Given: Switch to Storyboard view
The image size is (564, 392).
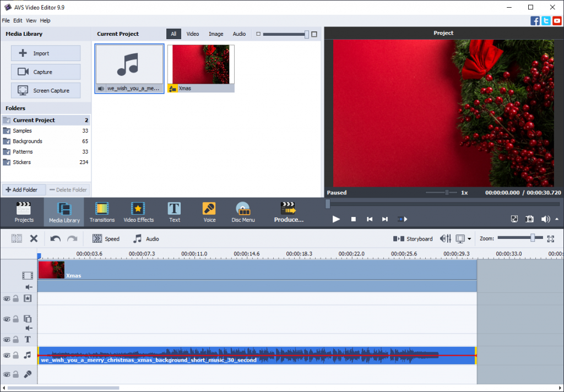Looking at the screenshot, I should click(413, 239).
